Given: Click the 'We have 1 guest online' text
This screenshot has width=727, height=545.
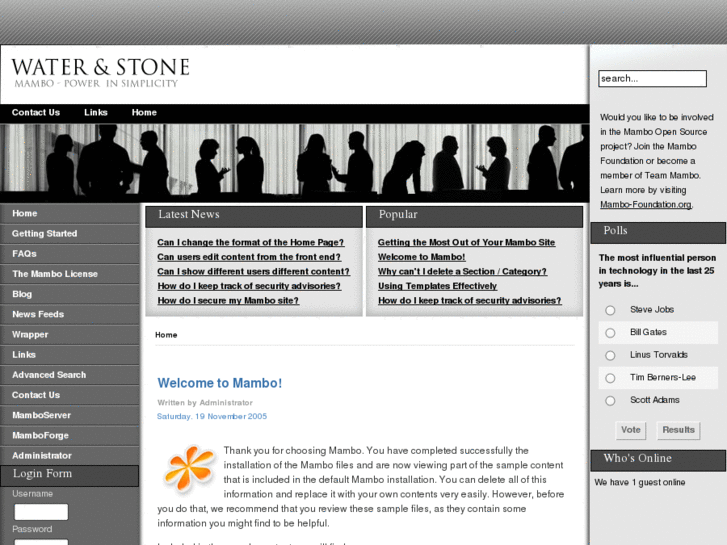Looking at the screenshot, I should [x=640, y=482].
